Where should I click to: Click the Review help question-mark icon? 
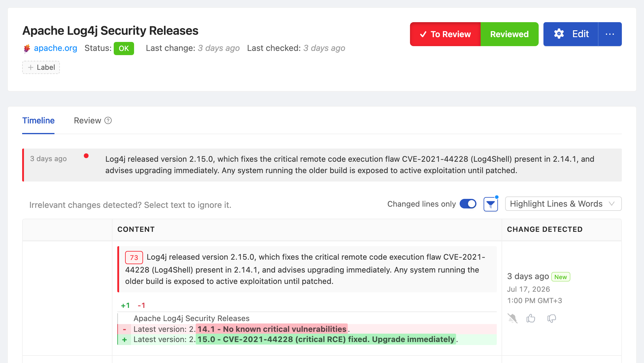click(x=108, y=120)
